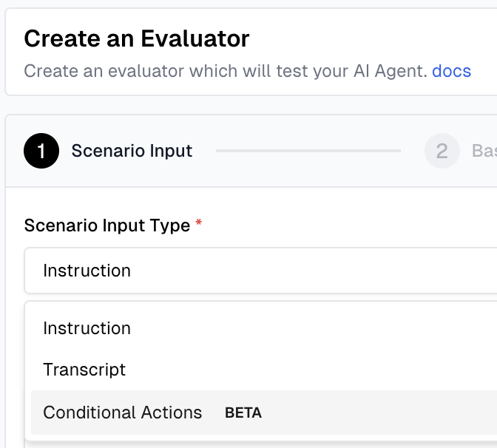
Task: Select the Conditional Actions option
Action: click(x=123, y=413)
